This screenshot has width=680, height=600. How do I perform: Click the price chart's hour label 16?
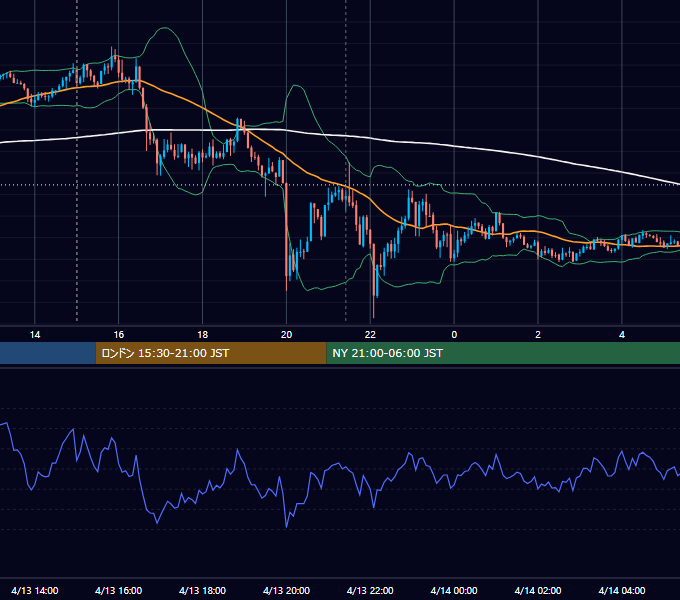point(118,335)
